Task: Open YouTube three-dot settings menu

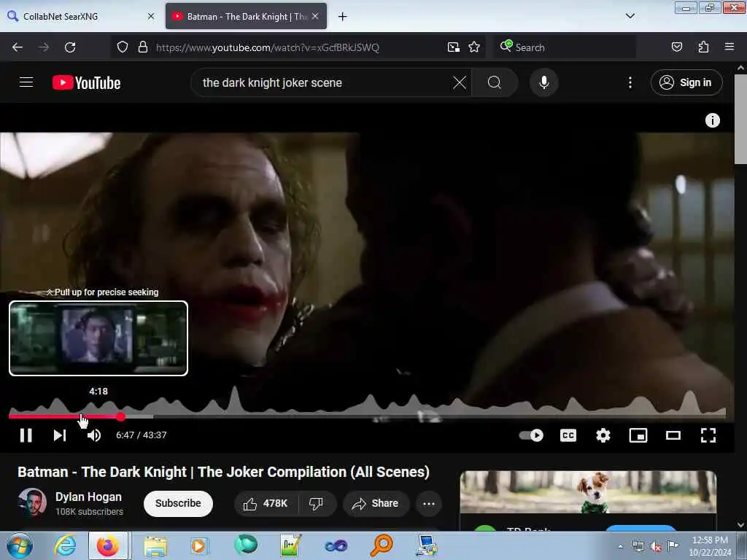Action: coord(630,82)
